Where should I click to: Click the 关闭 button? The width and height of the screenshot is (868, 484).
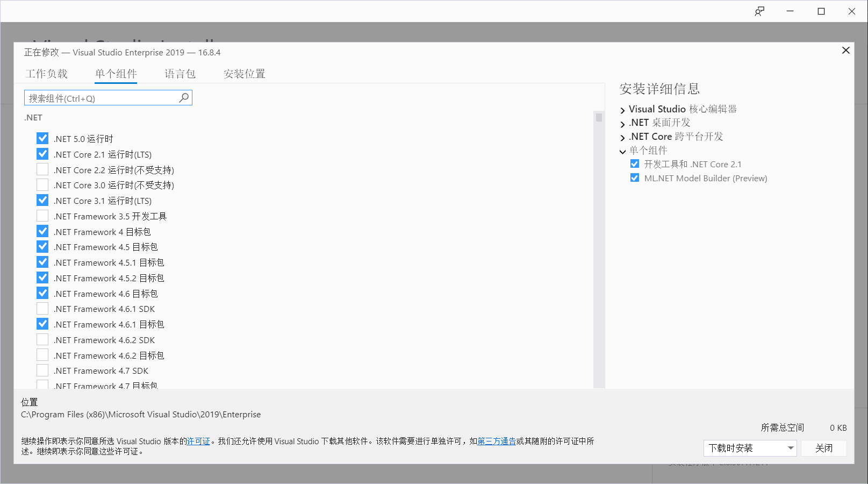tap(824, 447)
